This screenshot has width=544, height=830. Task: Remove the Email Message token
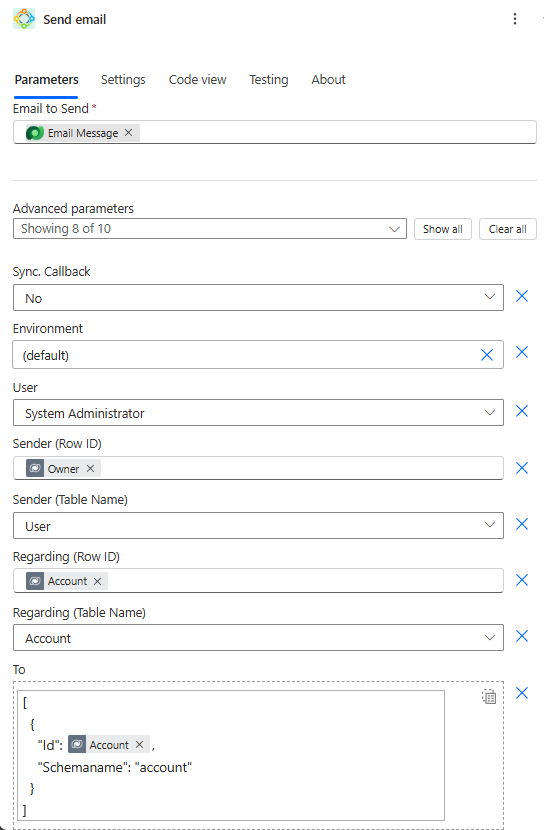tap(129, 132)
